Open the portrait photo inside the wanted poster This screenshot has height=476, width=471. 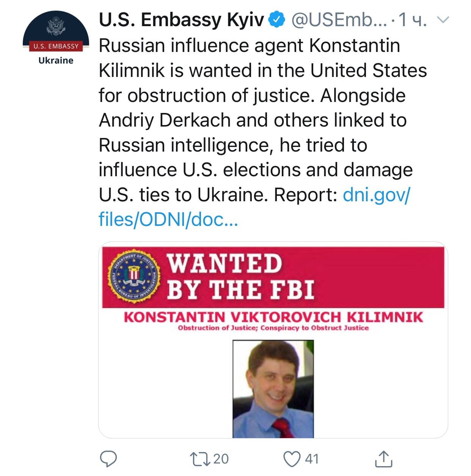tap(273, 388)
